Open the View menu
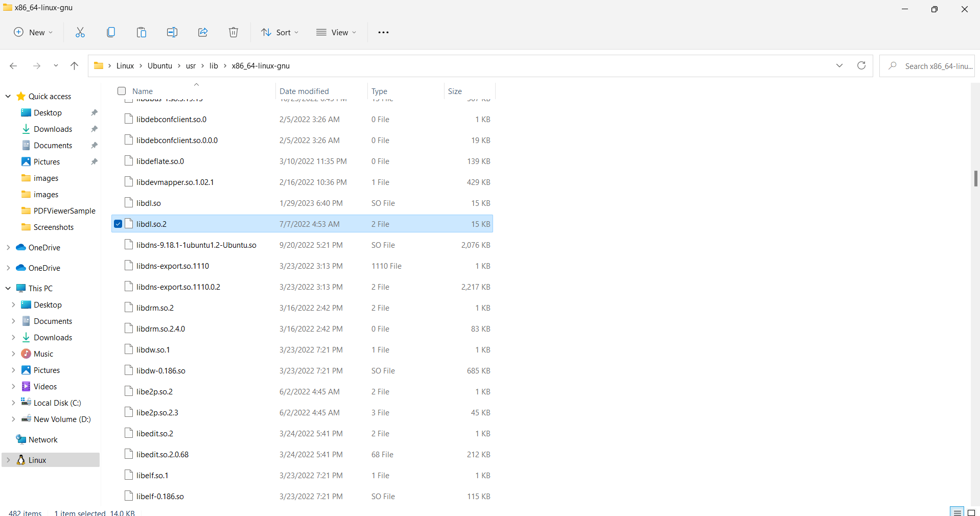Image resolution: width=980 pixels, height=516 pixels. click(336, 32)
